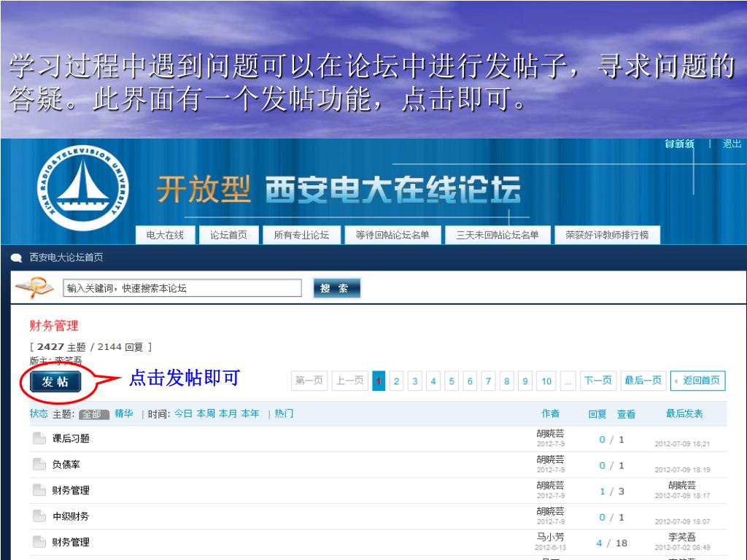Filter posts by 本年
Screen dimensions: 747x560
[250, 414]
